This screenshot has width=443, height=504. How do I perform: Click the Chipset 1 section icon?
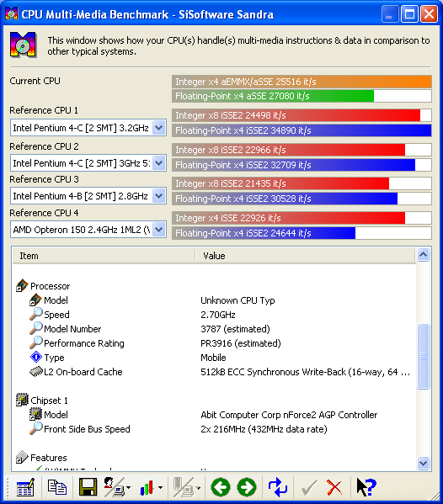(x=22, y=400)
